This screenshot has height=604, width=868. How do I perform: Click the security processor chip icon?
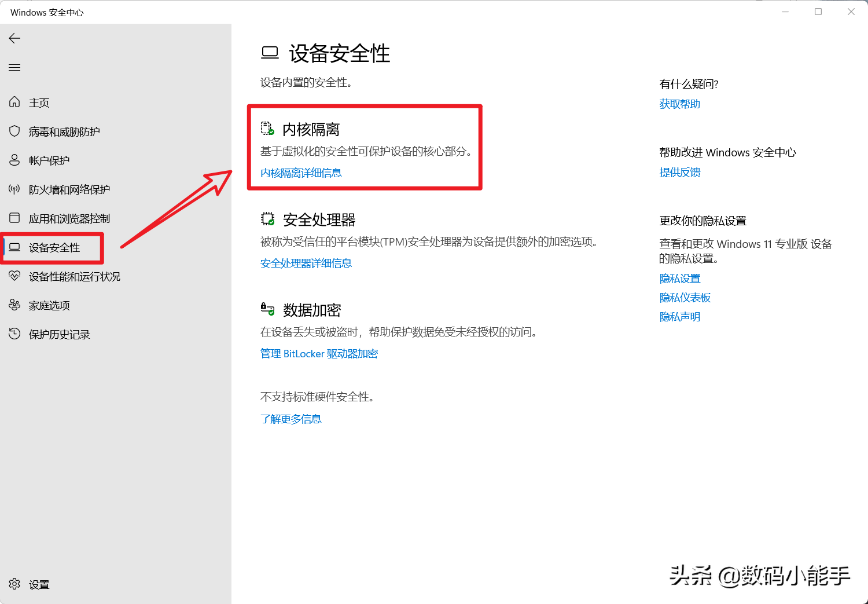267,219
